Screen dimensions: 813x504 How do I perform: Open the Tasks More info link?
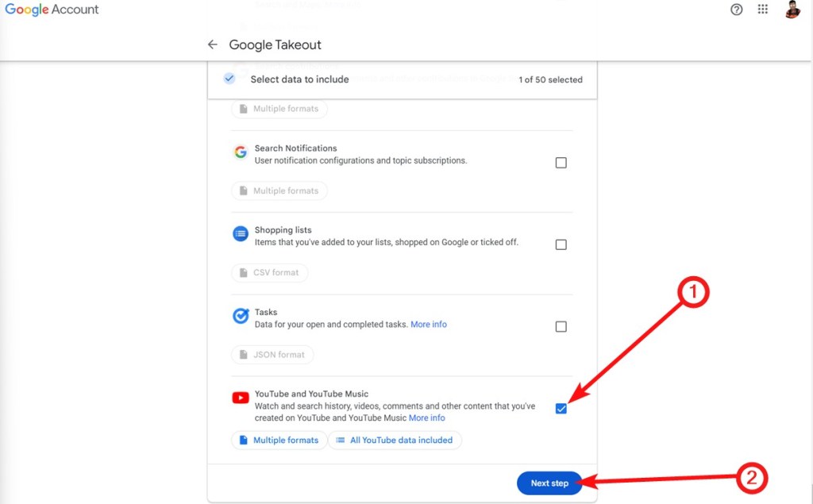(x=429, y=325)
